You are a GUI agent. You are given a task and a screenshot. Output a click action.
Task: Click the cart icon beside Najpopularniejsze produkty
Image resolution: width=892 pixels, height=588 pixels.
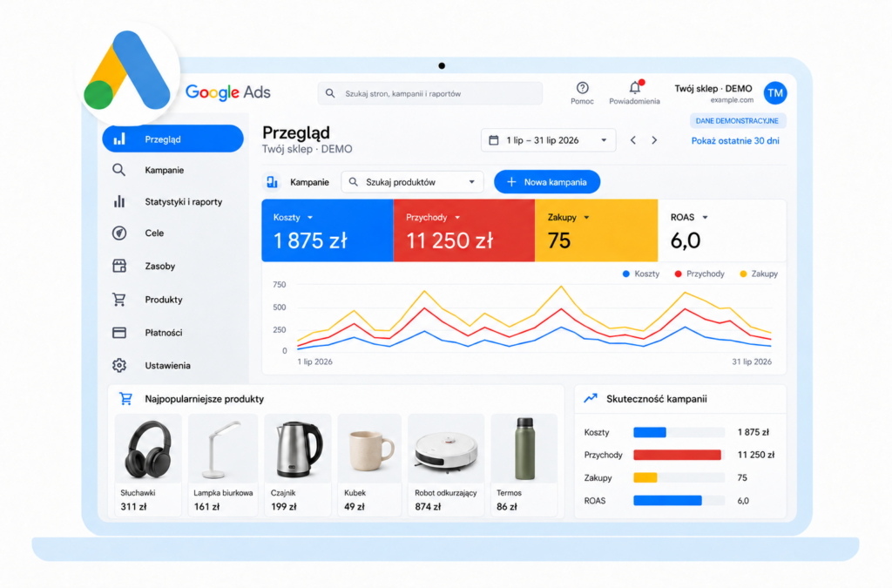(x=125, y=399)
